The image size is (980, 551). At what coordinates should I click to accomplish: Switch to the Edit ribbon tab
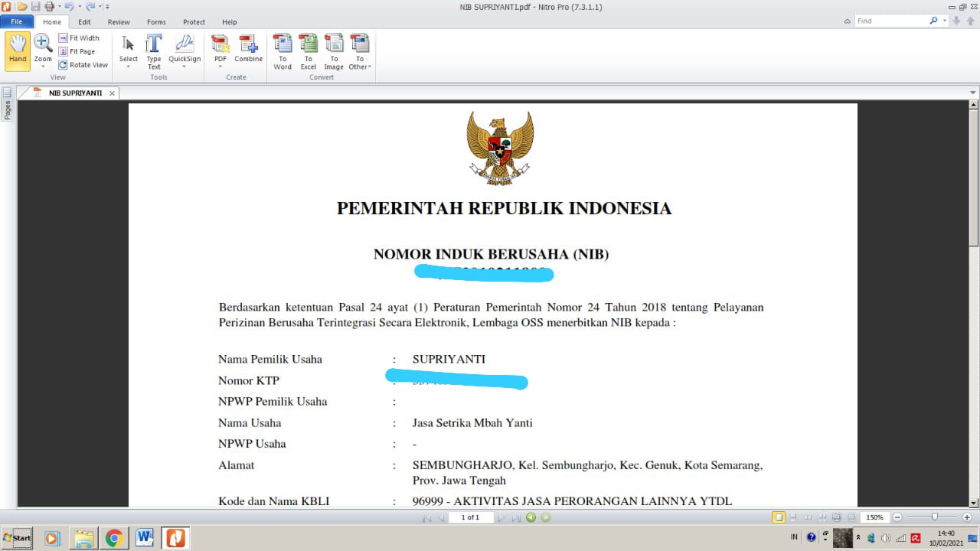click(x=84, y=22)
